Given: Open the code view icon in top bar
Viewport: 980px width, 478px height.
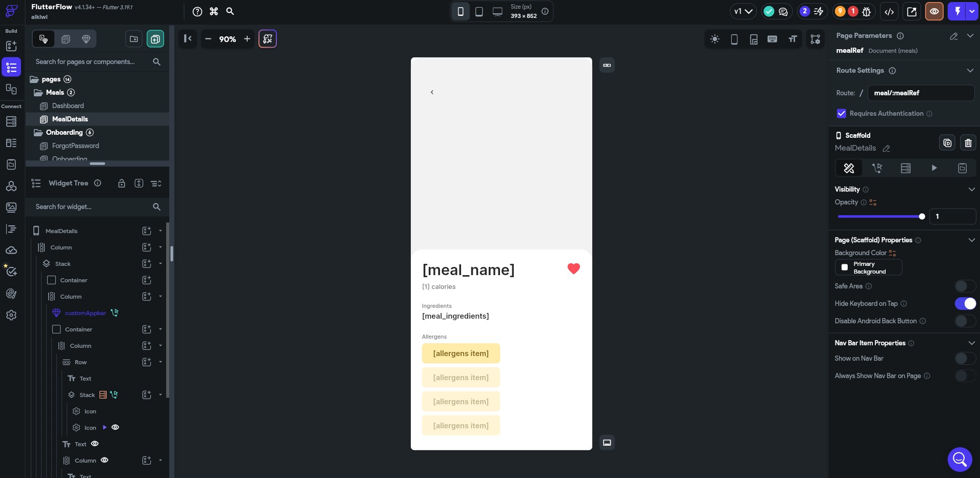Looking at the screenshot, I should 889,11.
